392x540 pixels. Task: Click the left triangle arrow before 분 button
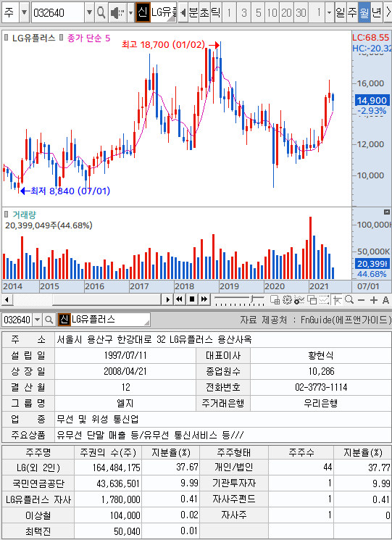[x=183, y=13]
